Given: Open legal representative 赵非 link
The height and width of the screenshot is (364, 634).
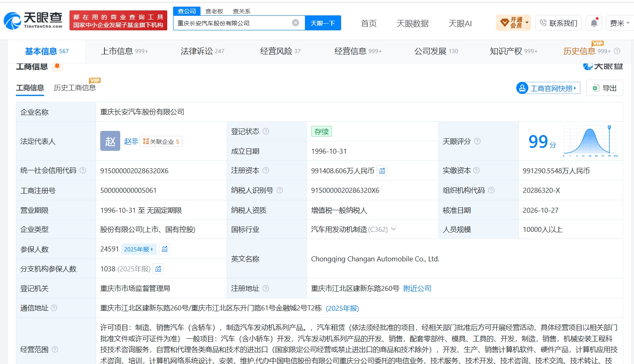Looking at the screenshot, I should click(131, 141).
